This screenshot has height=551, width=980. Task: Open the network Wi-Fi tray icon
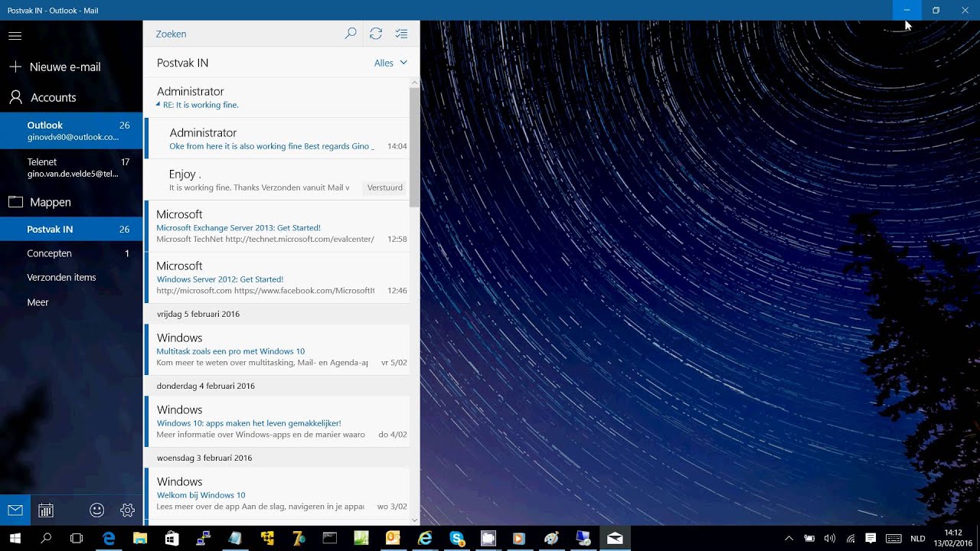pyautogui.click(x=850, y=538)
